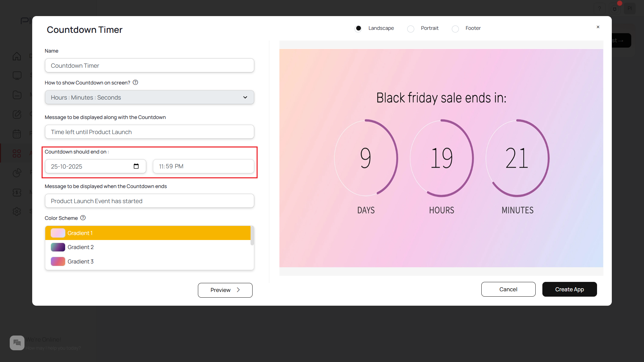
Task: Click the notification bell icon with red badge
Action: pos(615,8)
